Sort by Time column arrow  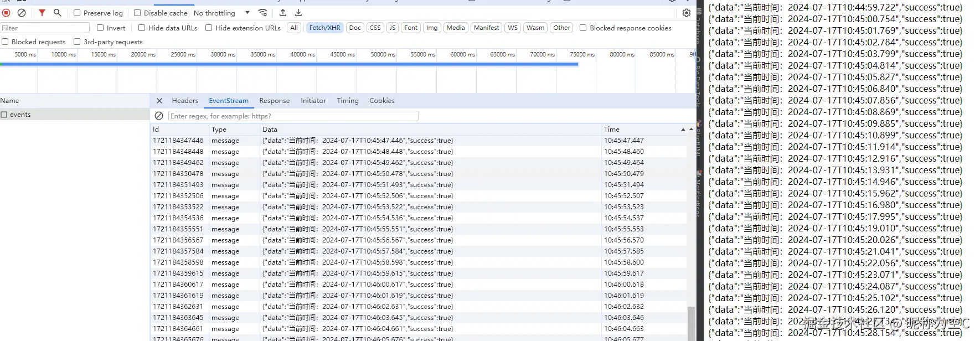[x=683, y=130]
